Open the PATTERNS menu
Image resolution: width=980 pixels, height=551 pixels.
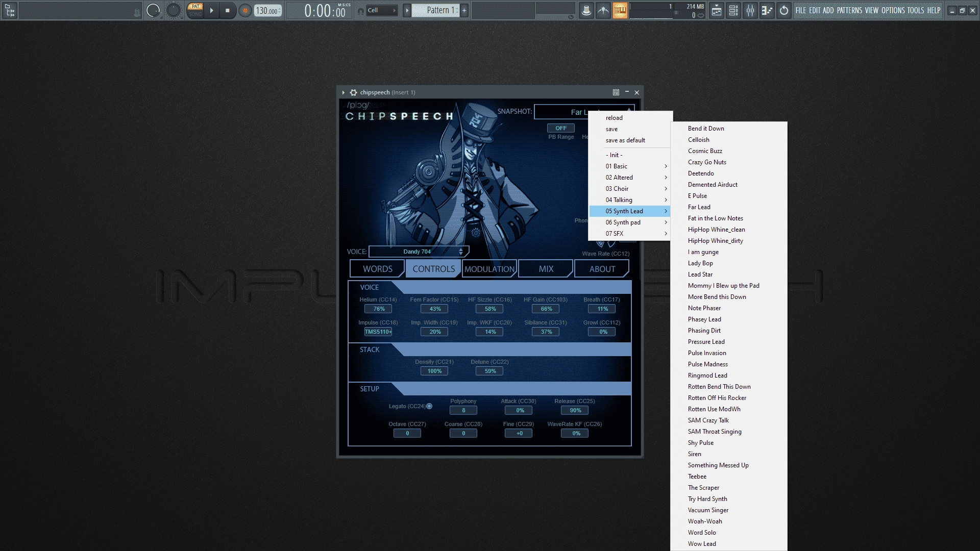tap(849, 10)
